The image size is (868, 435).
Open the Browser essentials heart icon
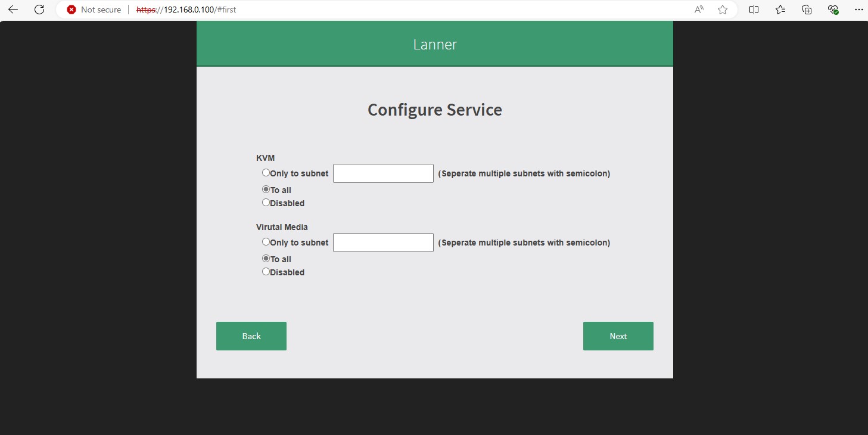coord(833,10)
